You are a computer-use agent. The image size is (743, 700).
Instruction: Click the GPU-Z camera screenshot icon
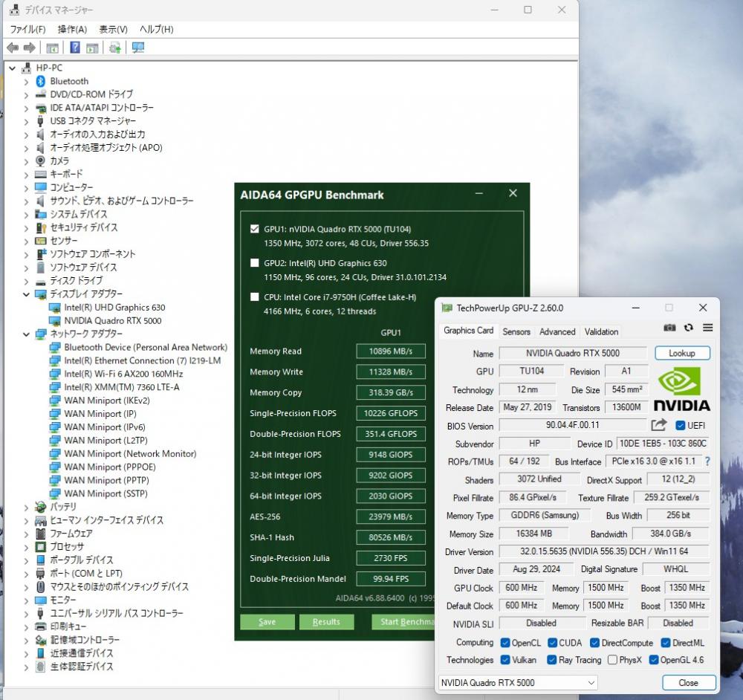coord(669,328)
